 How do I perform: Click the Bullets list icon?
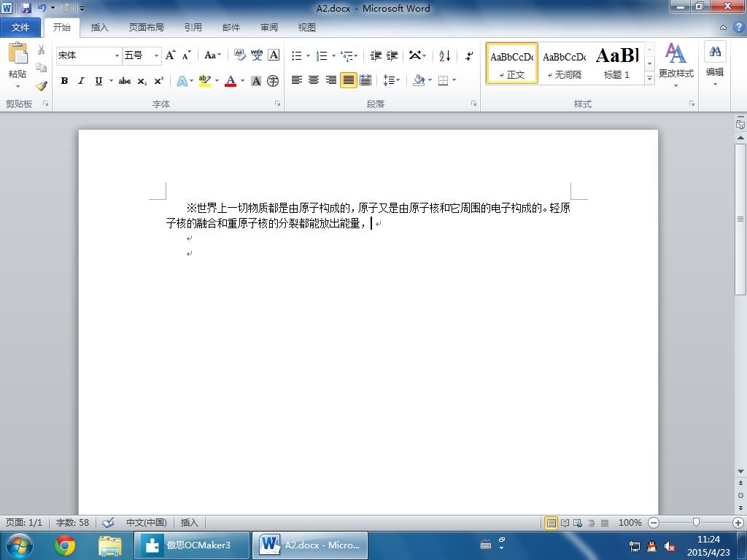297,55
